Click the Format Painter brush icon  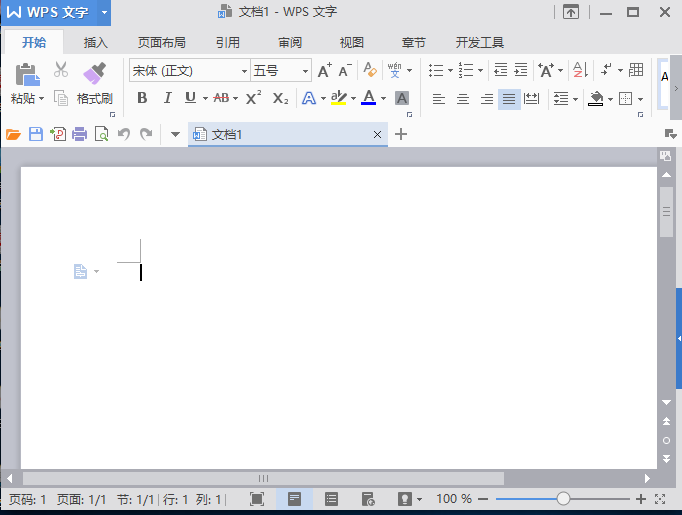[95, 72]
